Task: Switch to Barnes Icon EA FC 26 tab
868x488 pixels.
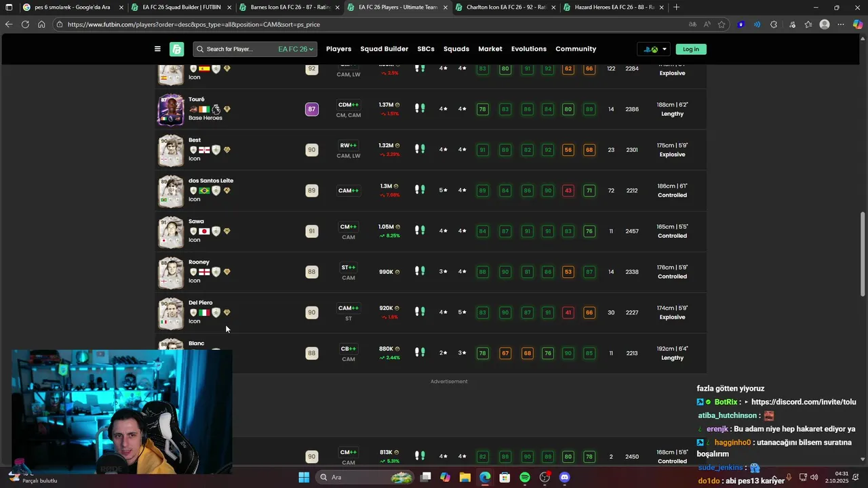Action: click(x=289, y=7)
